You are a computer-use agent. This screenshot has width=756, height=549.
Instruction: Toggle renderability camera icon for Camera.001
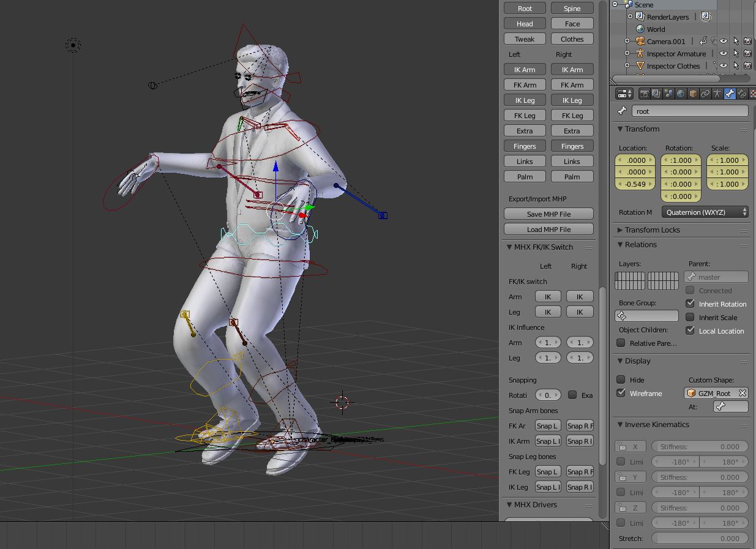tap(748, 41)
